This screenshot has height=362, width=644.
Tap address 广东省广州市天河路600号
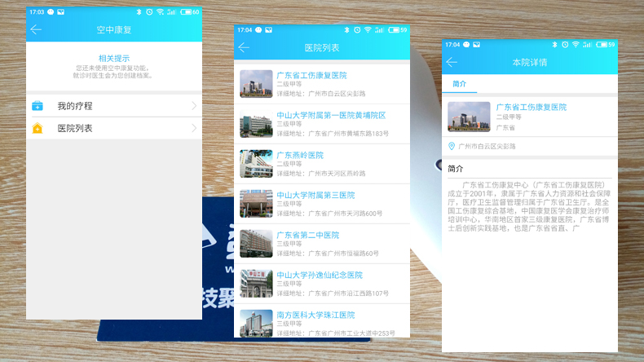point(346,214)
